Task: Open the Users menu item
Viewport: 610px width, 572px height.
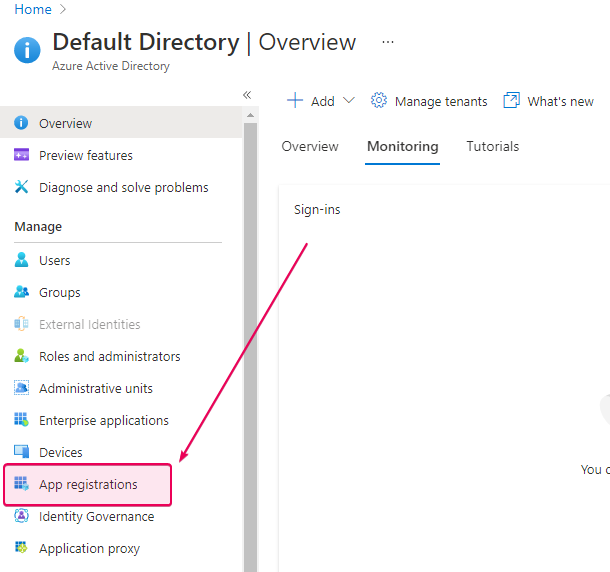Action: tap(54, 260)
